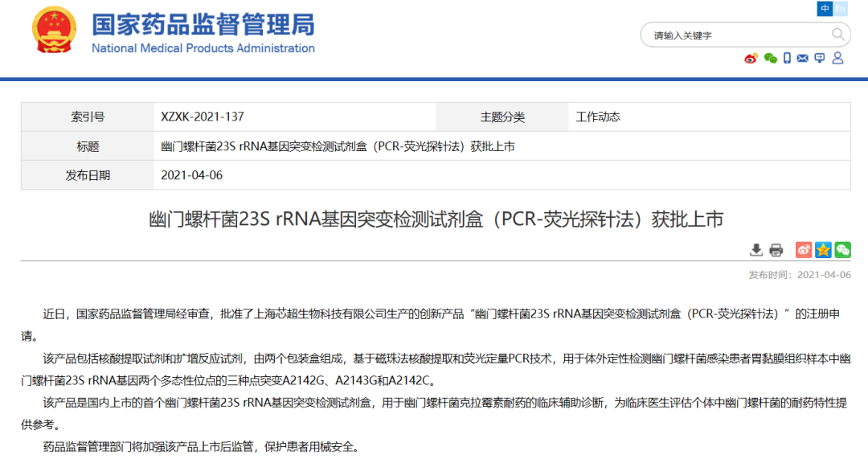Click the 发布日期 label cell

coord(88,175)
